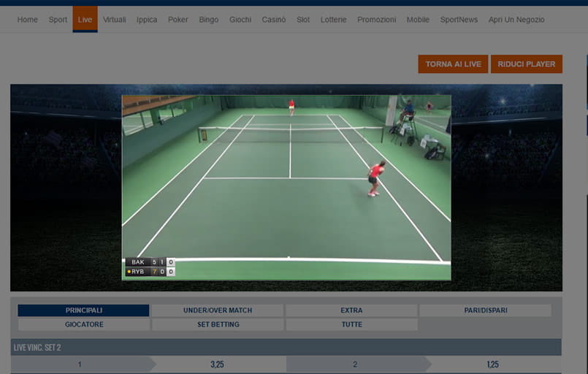
Task: Collapse the Live Vinc. Set 2 header
Action: coord(286,347)
